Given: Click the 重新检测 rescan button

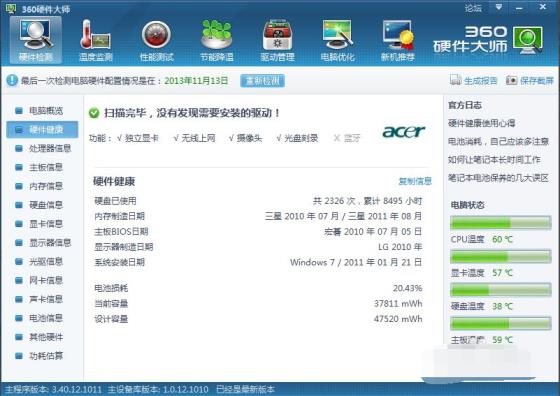Looking at the screenshot, I should 262,81.
